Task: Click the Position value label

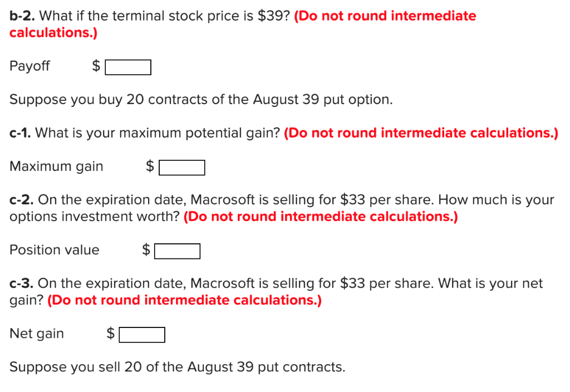Action: [x=54, y=250]
